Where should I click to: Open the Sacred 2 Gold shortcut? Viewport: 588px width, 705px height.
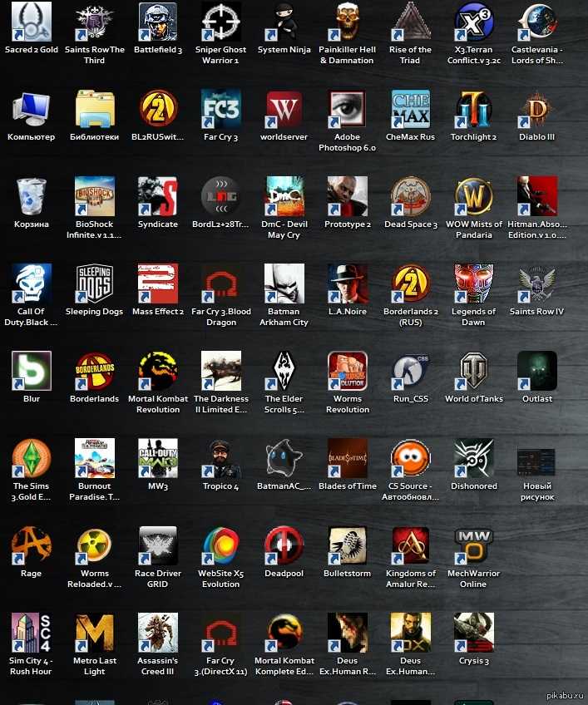pos(32,22)
